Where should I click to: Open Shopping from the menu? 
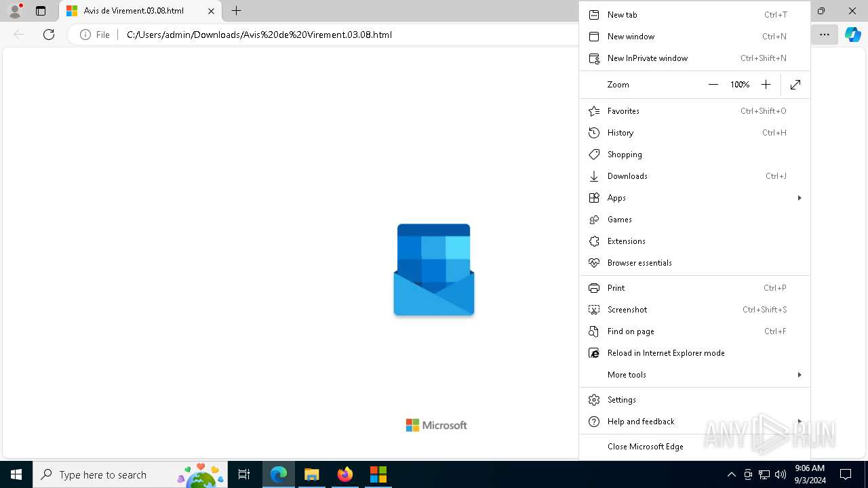coord(694,155)
